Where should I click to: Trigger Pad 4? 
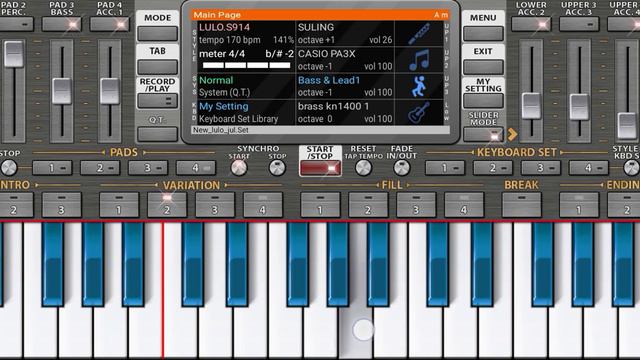pyautogui.click(x=196, y=168)
